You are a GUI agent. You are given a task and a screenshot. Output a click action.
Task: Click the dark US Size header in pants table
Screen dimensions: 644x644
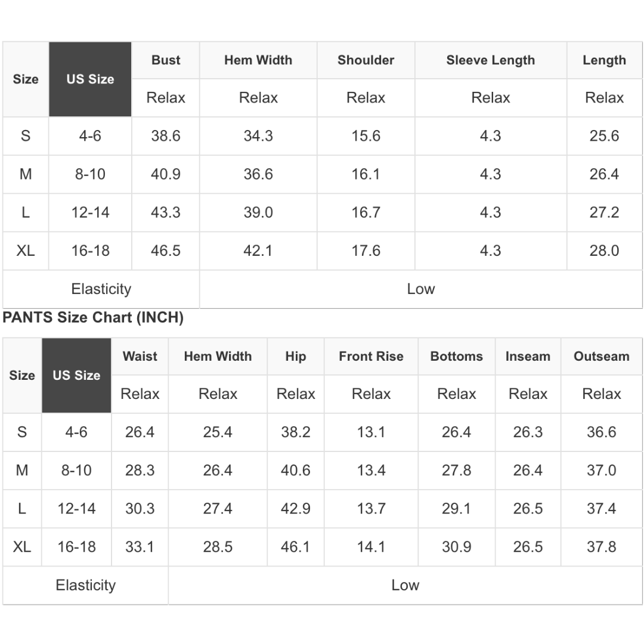tap(76, 376)
